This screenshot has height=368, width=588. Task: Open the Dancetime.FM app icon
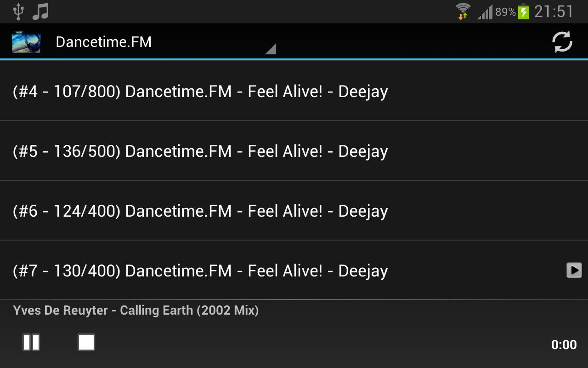pyautogui.click(x=26, y=42)
